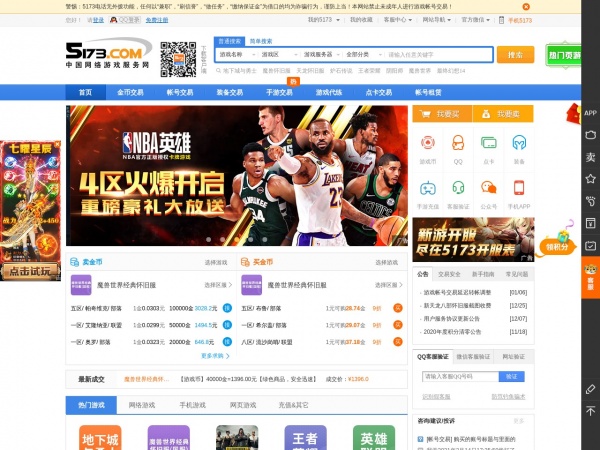Open the 装备 equipment helmet icon

[519, 143]
